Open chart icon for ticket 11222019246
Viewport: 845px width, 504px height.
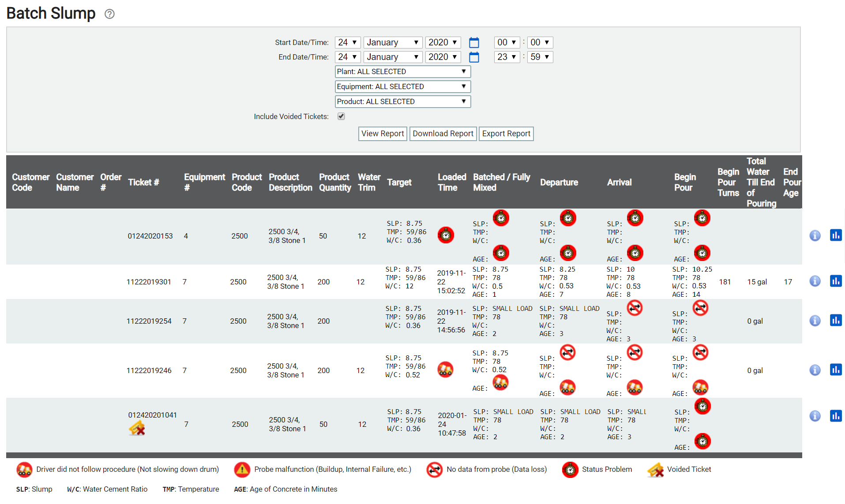coord(836,370)
